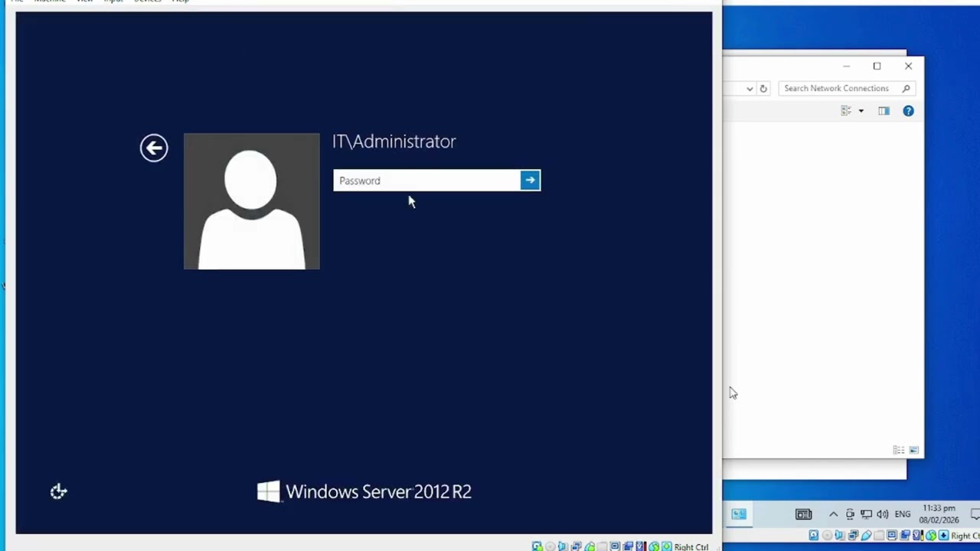Open Control Panel app on the guest taskbar
This screenshot has height=551, width=980.
pos(739,514)
